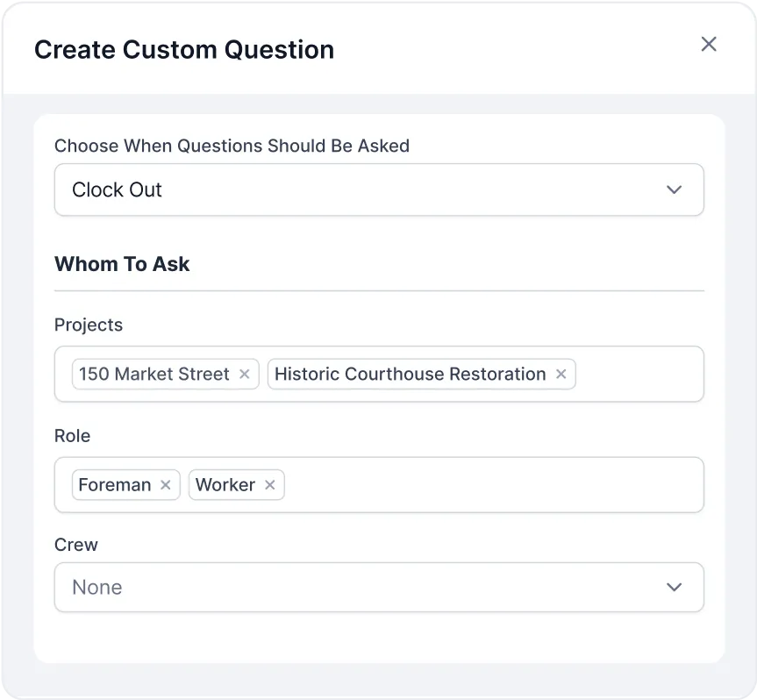
Task: Click empty space in the Projects field
Action: tap(639, 375)
